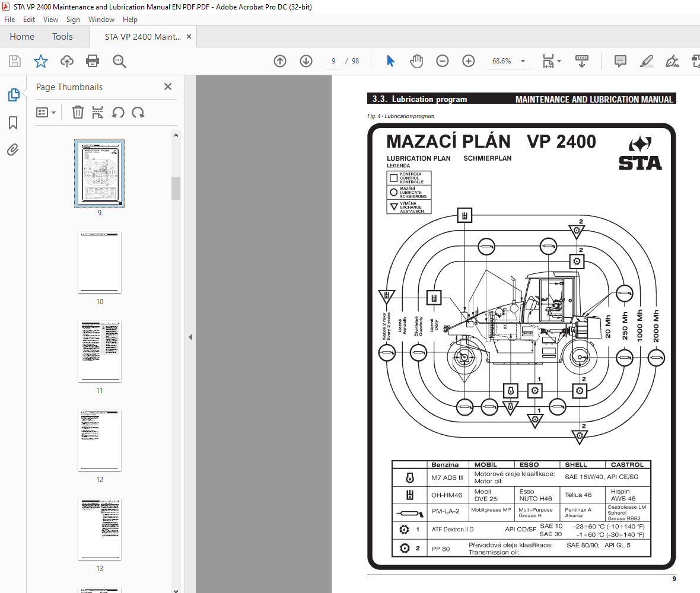The width and height of the screenshot is (700, 593).
Task: Open zoom level dropdown at 68.6%
Action: [523, 61]
